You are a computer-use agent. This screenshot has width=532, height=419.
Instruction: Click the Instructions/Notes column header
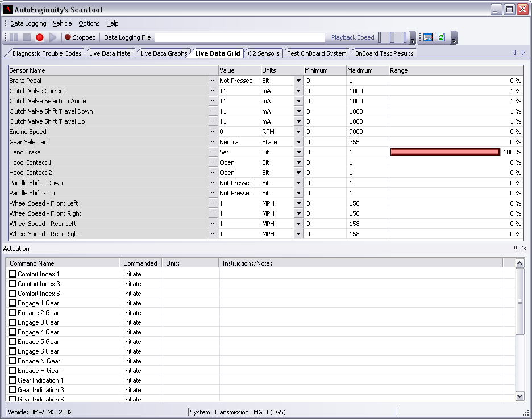[361, 263]
